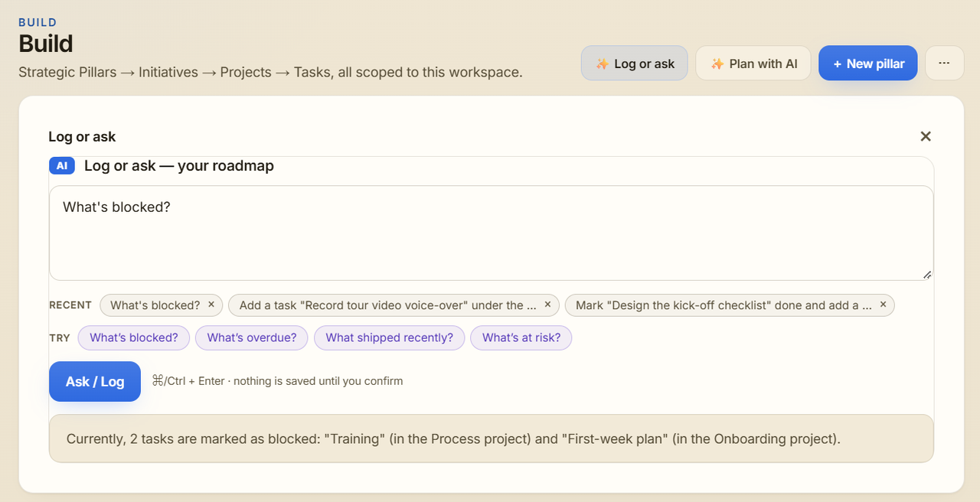
Task: Open the Log or ask panel button
Action: click(634, 64)
